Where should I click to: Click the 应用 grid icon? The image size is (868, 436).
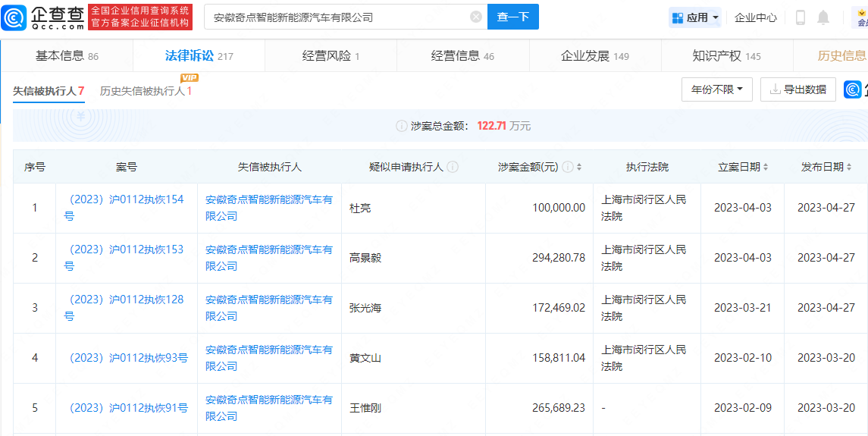[678, 17]
